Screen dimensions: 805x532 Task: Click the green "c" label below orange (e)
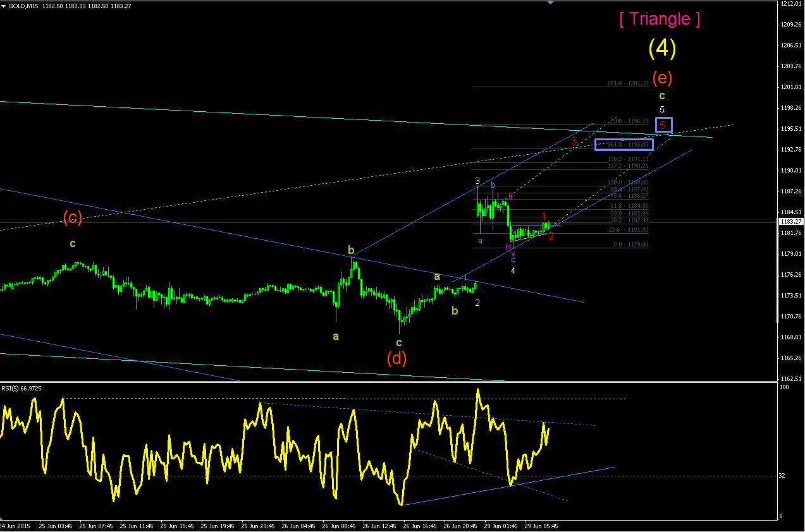[661, 96]
